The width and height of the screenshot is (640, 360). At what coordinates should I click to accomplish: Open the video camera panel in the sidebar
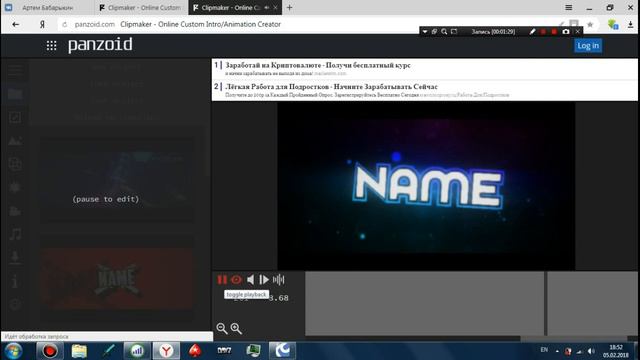point(15,211)
